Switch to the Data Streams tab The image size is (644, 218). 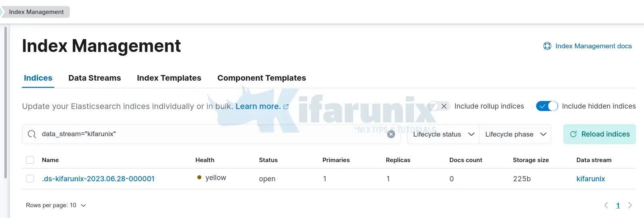pos(95,78)
